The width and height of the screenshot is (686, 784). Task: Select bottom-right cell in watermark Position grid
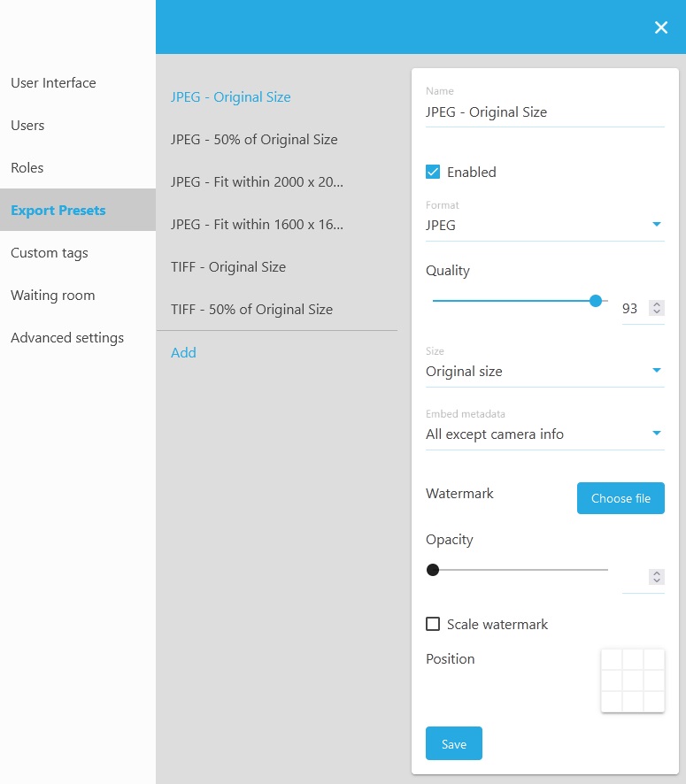[654, 701]
